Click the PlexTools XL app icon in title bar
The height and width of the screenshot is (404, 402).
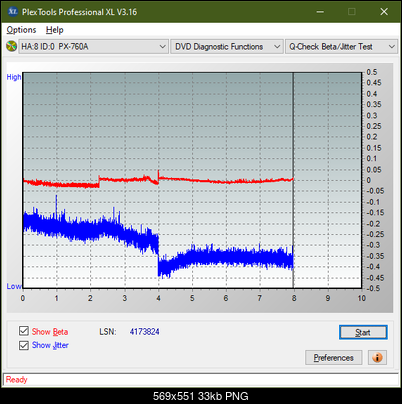12,12
